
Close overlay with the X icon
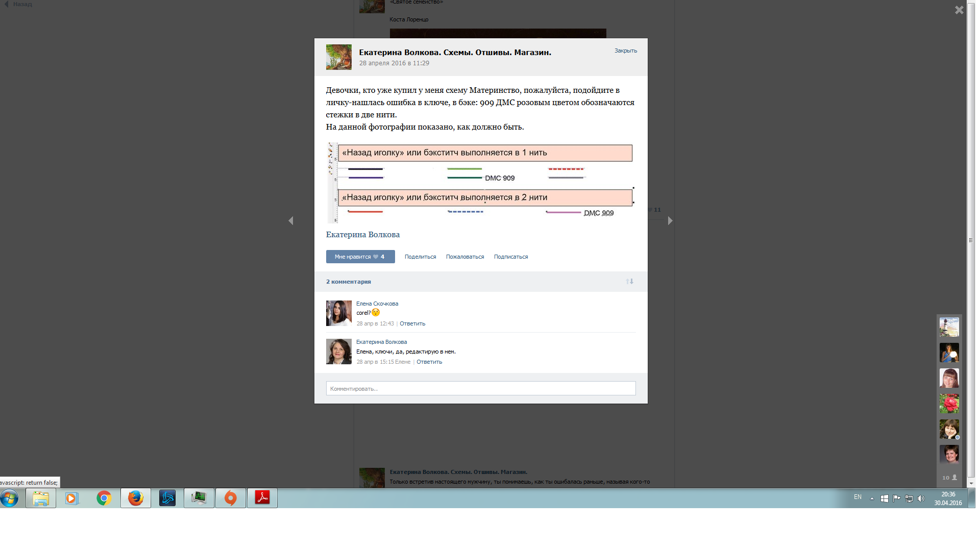tap(959, 10)
